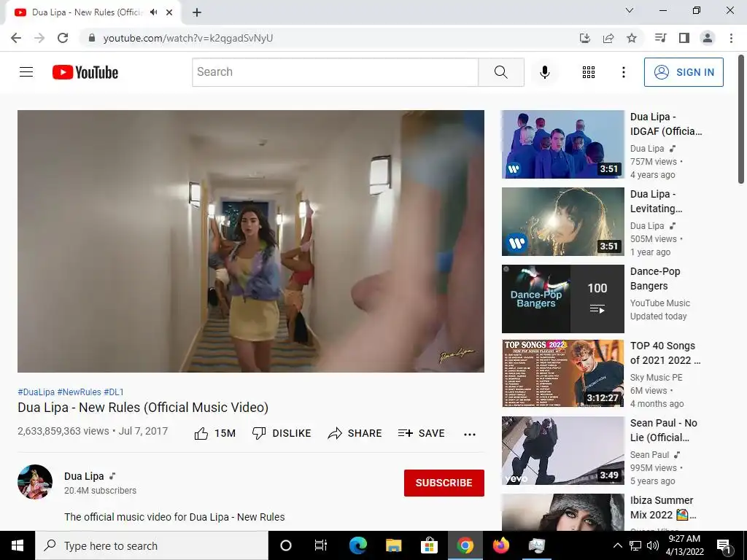Viewport: 747px width, 560px height.
Task: Focus the YouTube search field
Action: coord(336,72)
